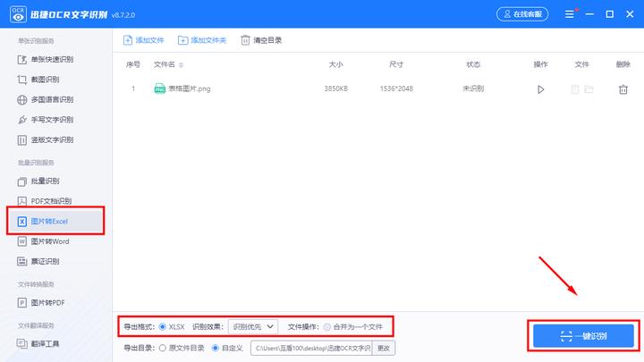Click the 批量识别 stacked pages icon

click(x=22, y=181)
